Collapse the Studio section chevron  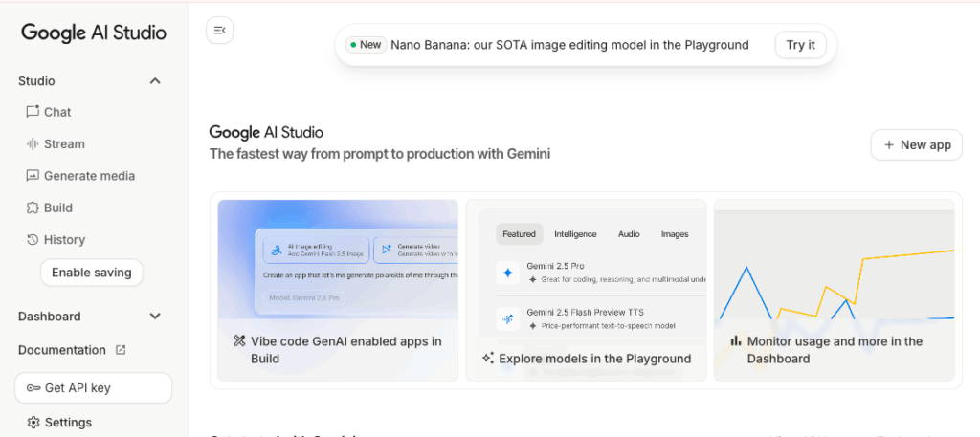pos(155,81)
